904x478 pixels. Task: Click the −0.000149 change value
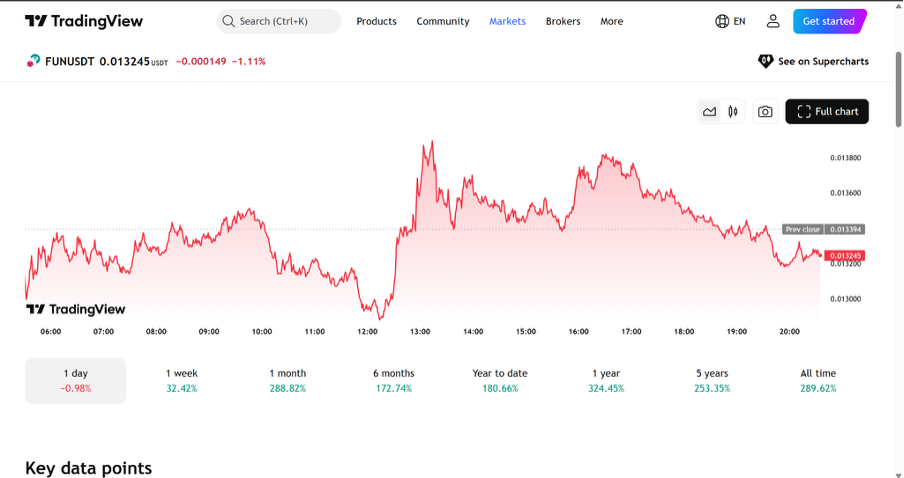point(201,61)
